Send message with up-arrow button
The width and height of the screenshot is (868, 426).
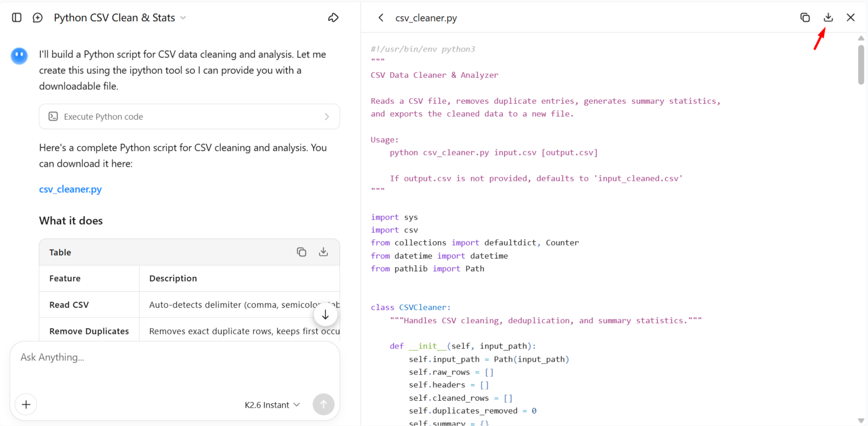(x=323, y=405)
